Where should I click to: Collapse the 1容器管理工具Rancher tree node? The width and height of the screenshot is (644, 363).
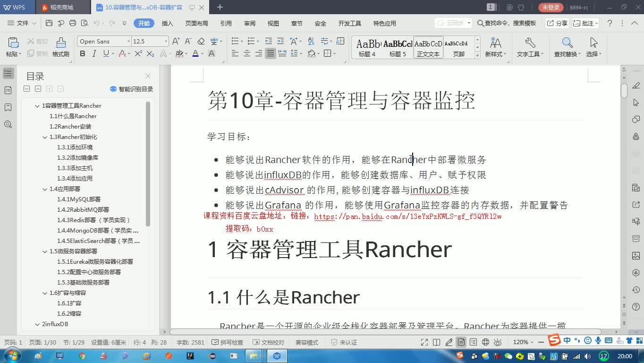click(x=37, y=106)
